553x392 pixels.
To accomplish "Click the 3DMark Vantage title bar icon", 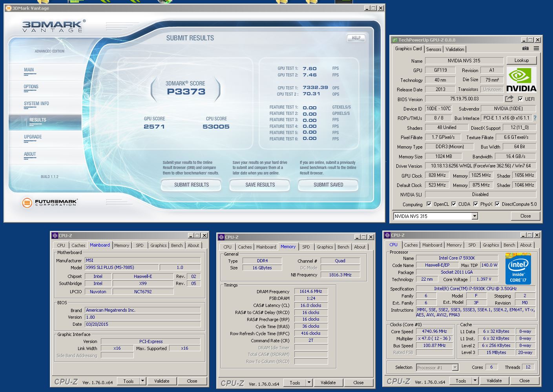I will pyautogui.click(x=8, y=8).
